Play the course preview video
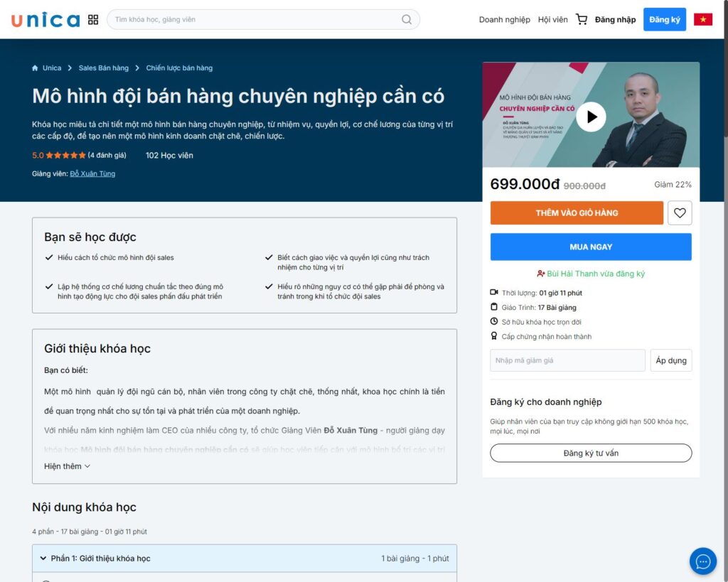The height and width of the screenshot is (582, 728). pos(591,117)
